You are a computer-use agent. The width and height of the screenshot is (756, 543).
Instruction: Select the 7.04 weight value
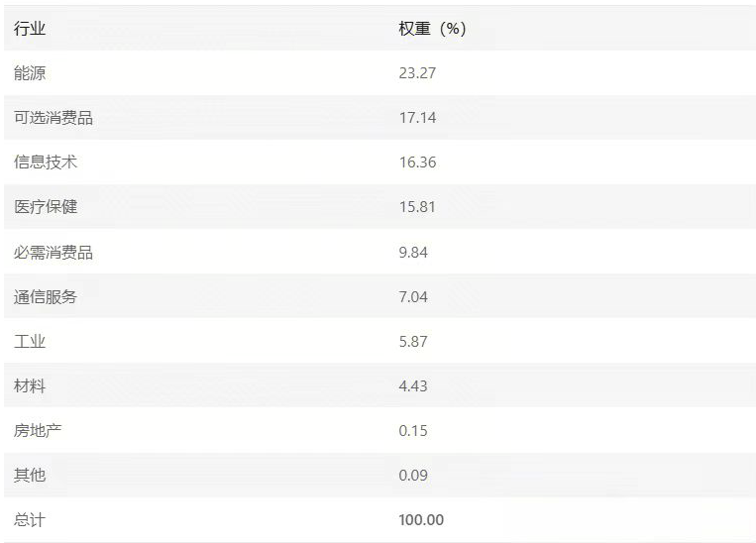(x=413, y=296)
